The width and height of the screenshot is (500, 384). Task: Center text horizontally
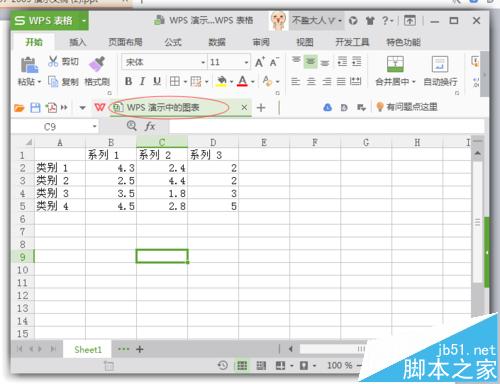tap(311, 81)
